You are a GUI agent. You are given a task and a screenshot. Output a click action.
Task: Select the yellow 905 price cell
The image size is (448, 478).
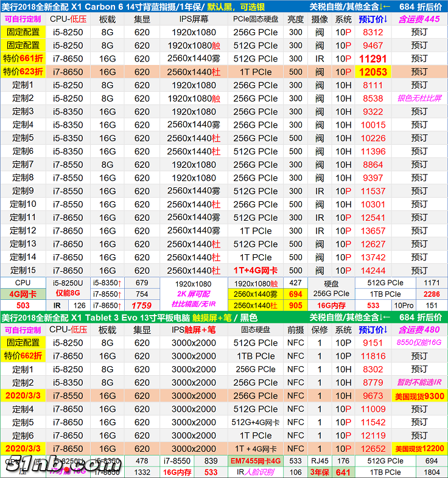click(296, 306)
